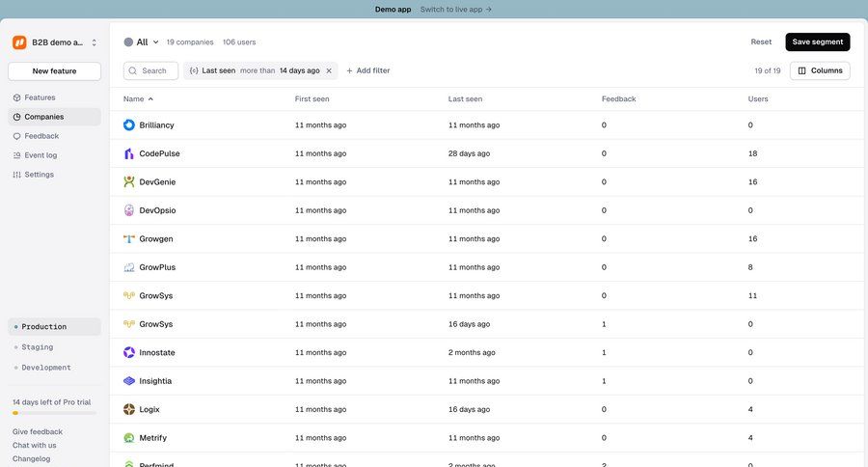Click the DevOpsio company logo icon

[x=129, y=210]
